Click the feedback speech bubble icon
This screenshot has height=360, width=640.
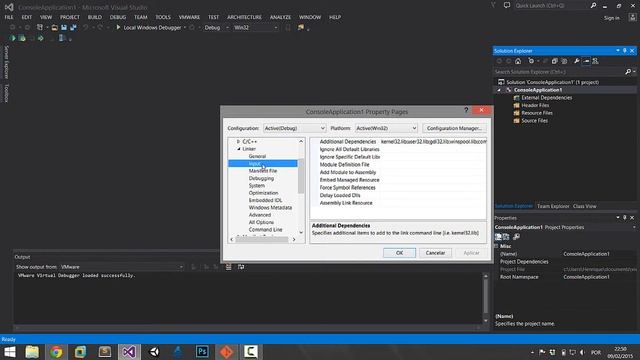point(507,5)
